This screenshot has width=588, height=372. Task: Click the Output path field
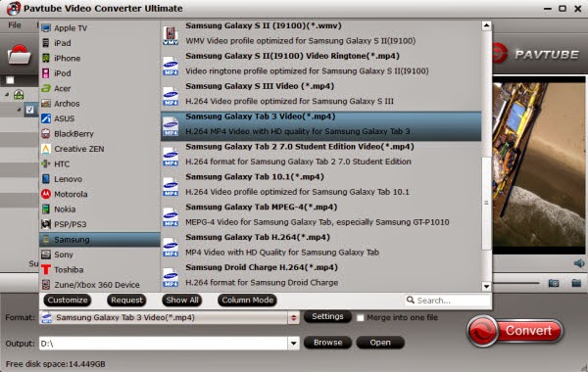point(164,344)
